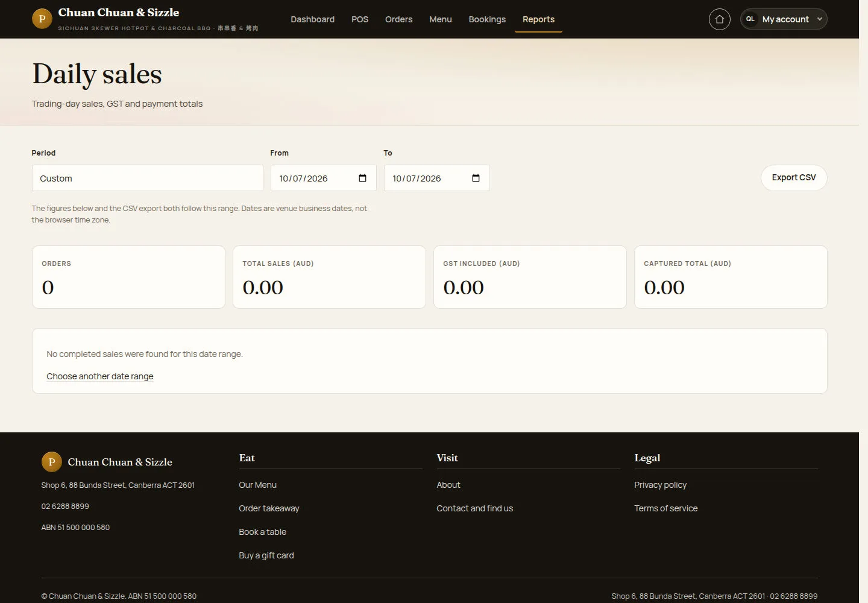Click the To date input field
The height and width of the screenshot is (603, 868).
[x=436, y=178]
